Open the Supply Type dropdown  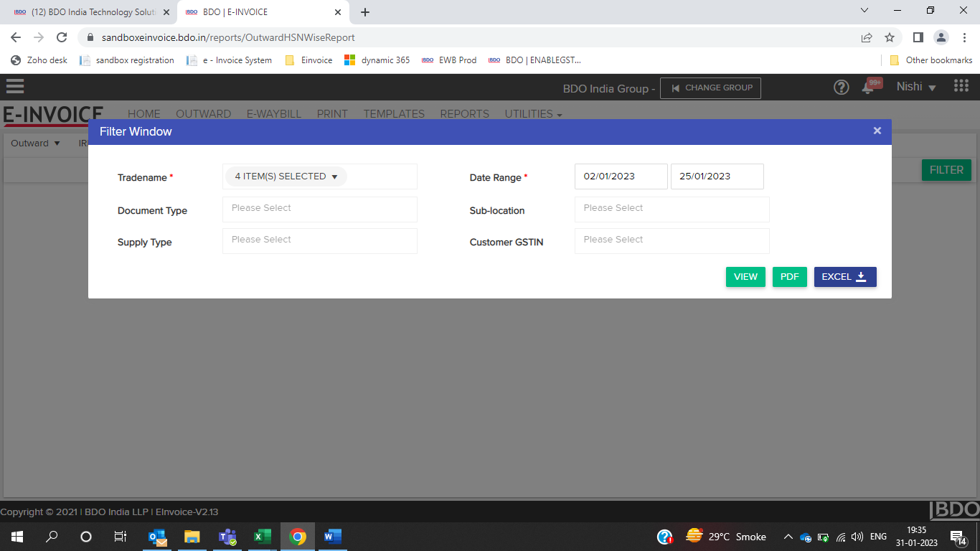click(319, 240)
